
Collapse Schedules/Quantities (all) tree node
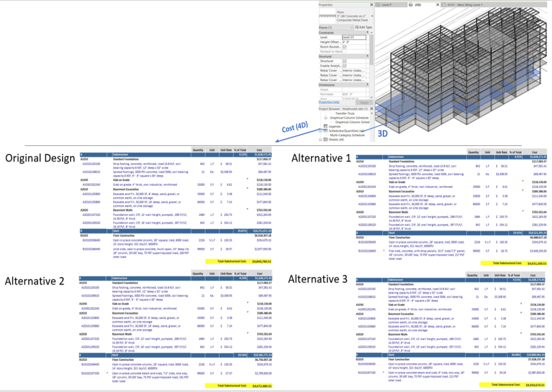(320, 130)
